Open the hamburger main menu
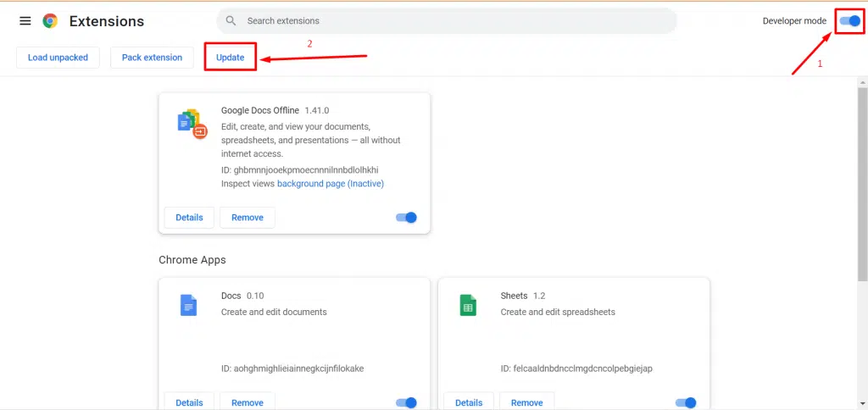This screenshot has width=868, height=410. coord(25,21)
